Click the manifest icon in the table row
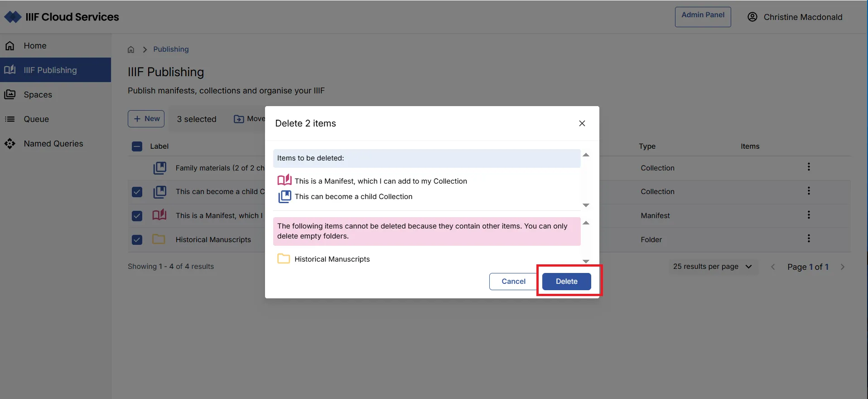Viewport: 868px width, 399px height. point(159,215)
